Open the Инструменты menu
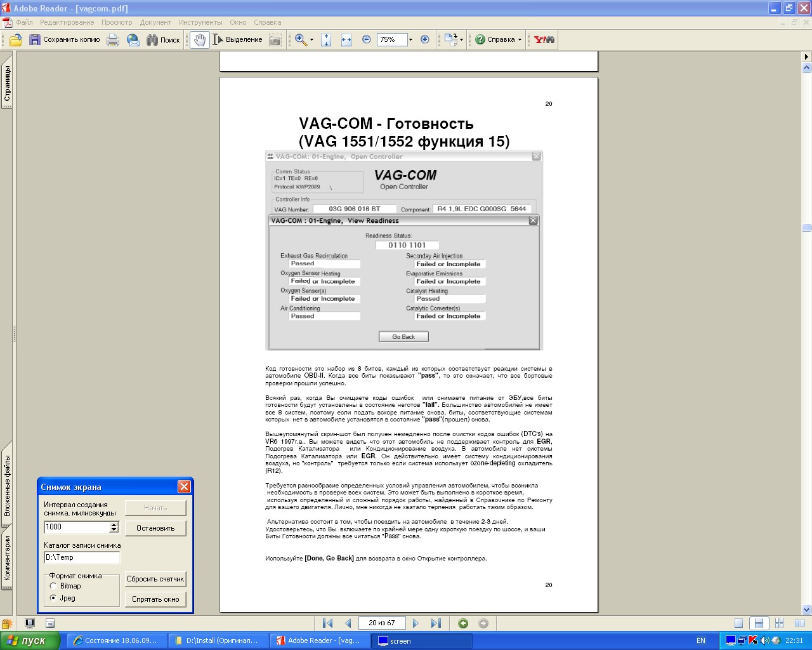This screenshot has height=650, width=812. tap(200, 22)
